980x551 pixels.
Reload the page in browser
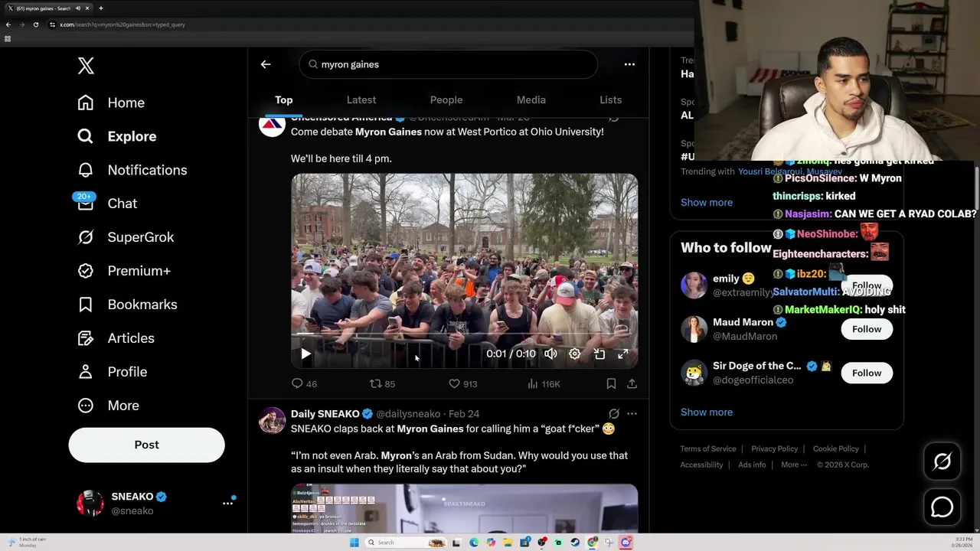point(35,24)
